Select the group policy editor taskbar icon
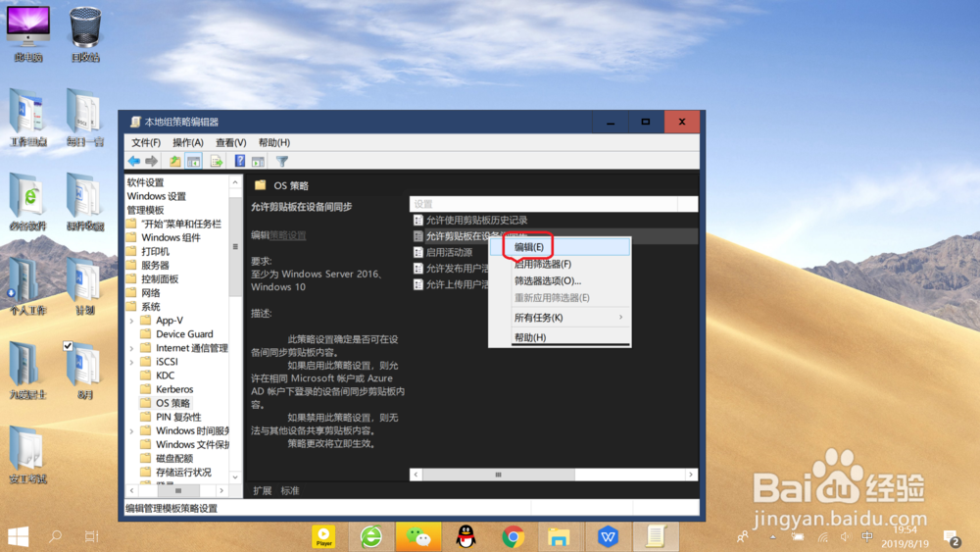 (x=655, y=536)
